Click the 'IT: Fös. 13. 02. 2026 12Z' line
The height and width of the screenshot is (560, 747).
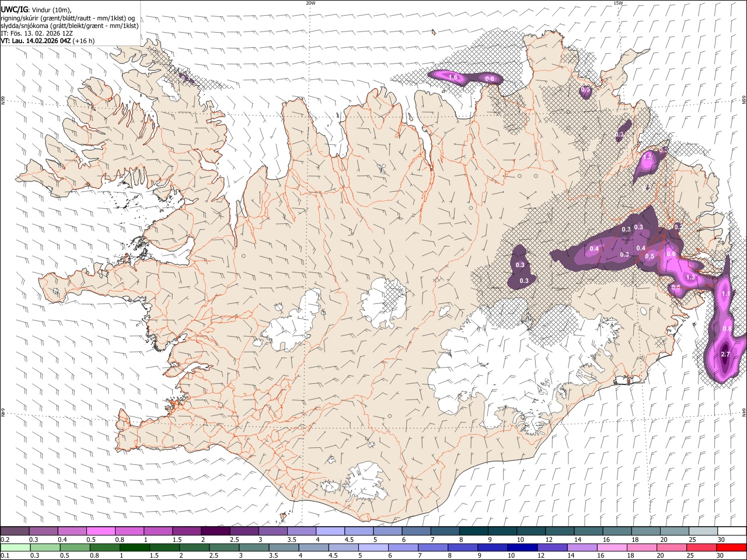[x=37, y=33]
